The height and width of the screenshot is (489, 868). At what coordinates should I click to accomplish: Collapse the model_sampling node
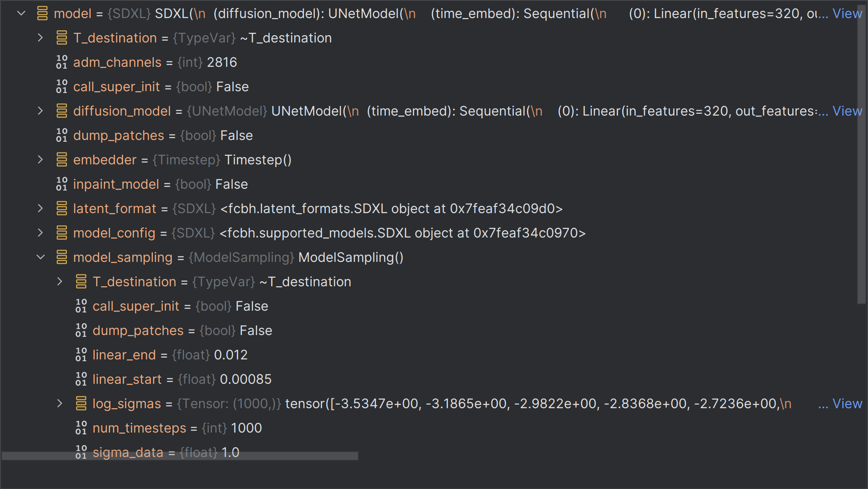[41, 257]
